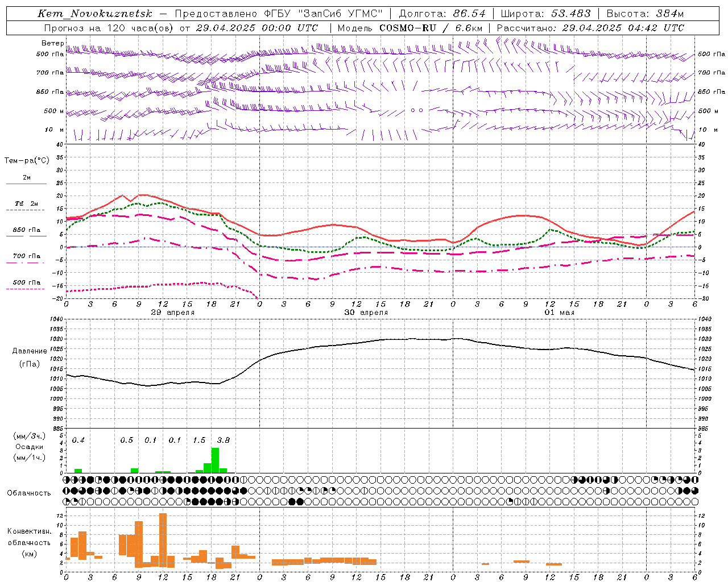Click the 'Тем-ра(°C)' temperature label
Image resolution: width=728 pixels, height=582 pixels.
27,161
